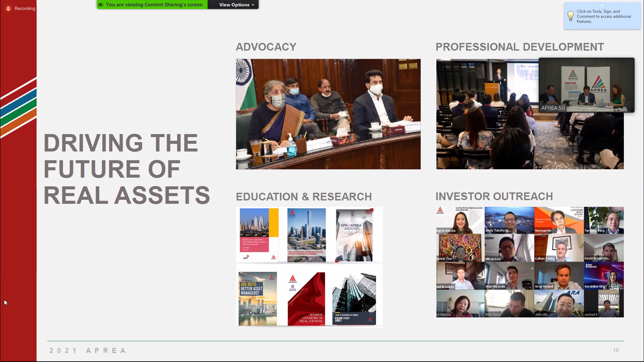Click Geraldine Ong's video tile
Screen dimensions: 644x362
coord(603,276)
